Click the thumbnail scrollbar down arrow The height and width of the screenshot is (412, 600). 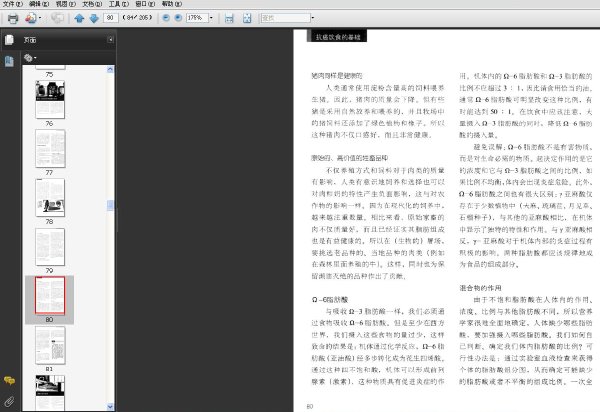[x=110, y=406]
